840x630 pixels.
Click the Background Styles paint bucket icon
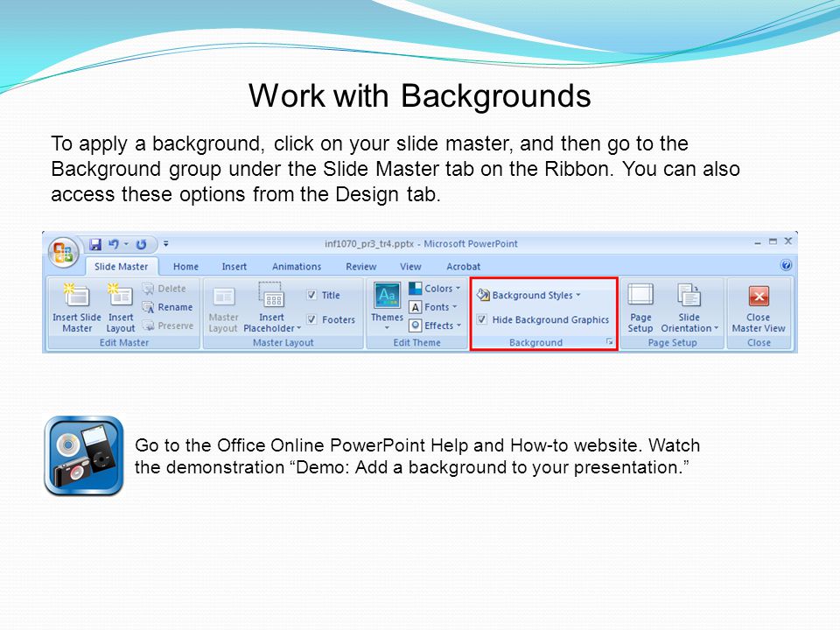tap(483, 295)
